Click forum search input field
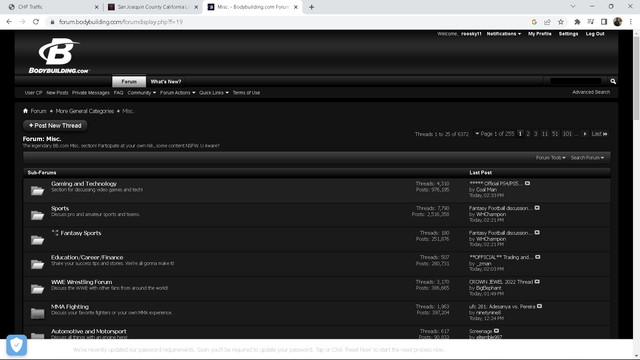Viewport: 640px width, 360px height. 576,81
